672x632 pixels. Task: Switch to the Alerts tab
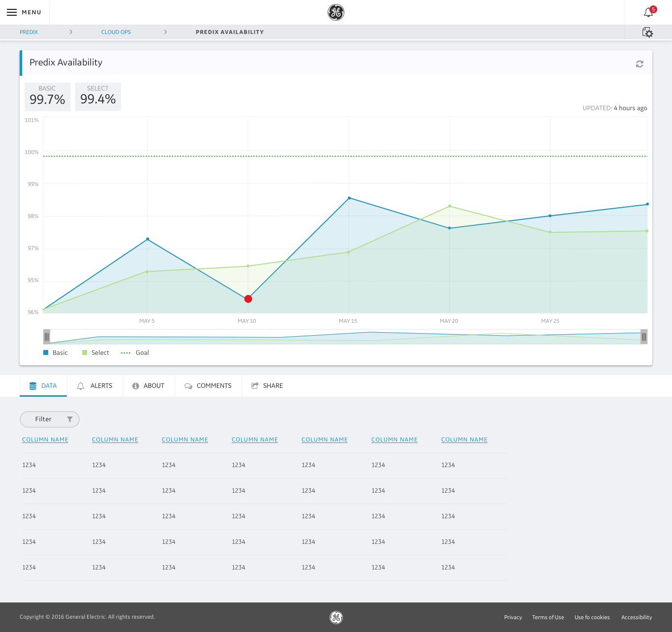coord(95,386)
